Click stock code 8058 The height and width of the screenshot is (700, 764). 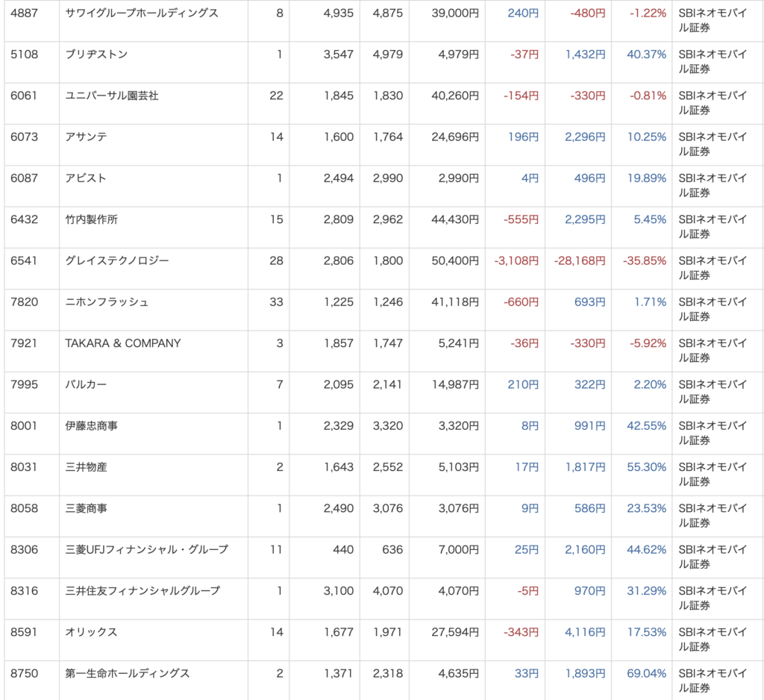click(24, 508)
